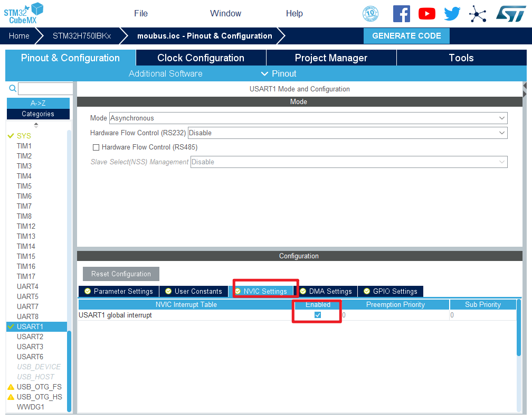
Task: Click the ST community network icon
Action: (x=478, y=14)
